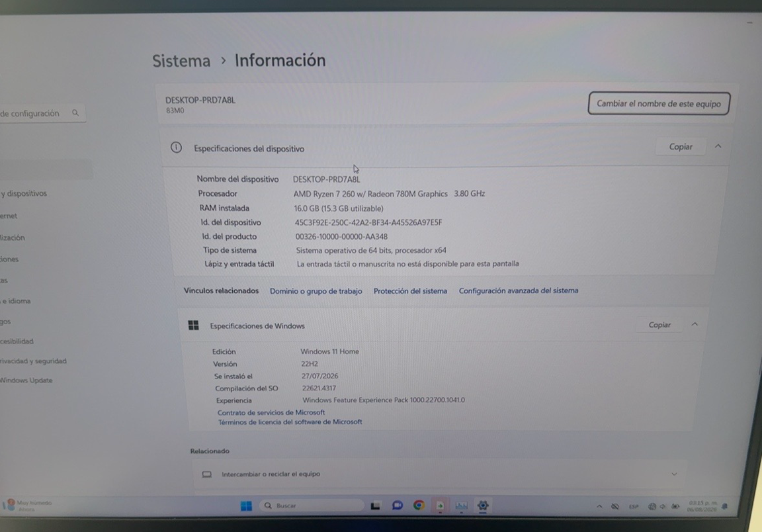Open Windows Update in sidebar
The width and height of the screenshot is (762, 532).
pyautogui.click(x=26, y=380)
